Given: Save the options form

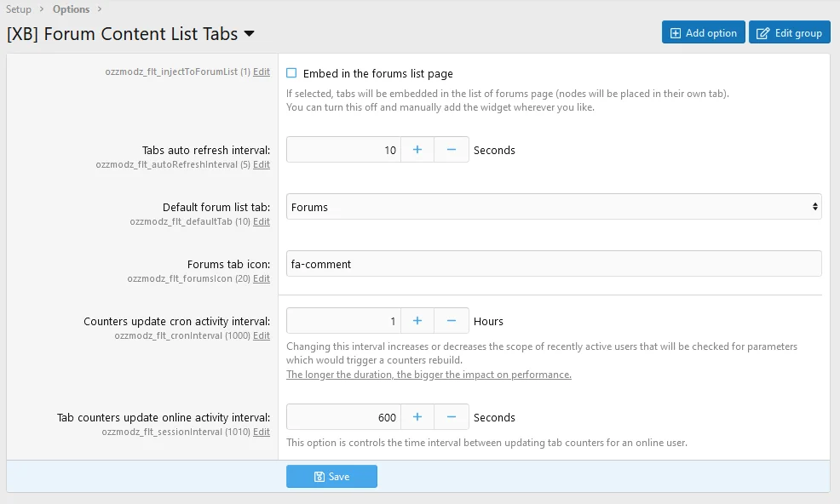Looking at the screenshot, I should tap(331, 477).
